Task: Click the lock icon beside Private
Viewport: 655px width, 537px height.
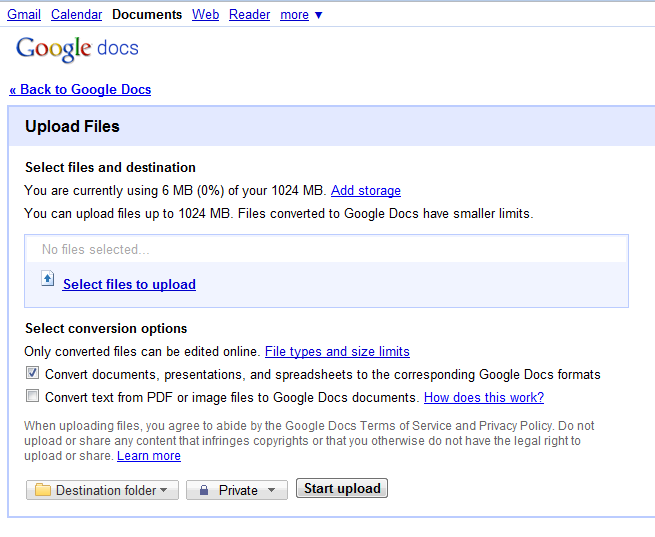Action: 204,490
